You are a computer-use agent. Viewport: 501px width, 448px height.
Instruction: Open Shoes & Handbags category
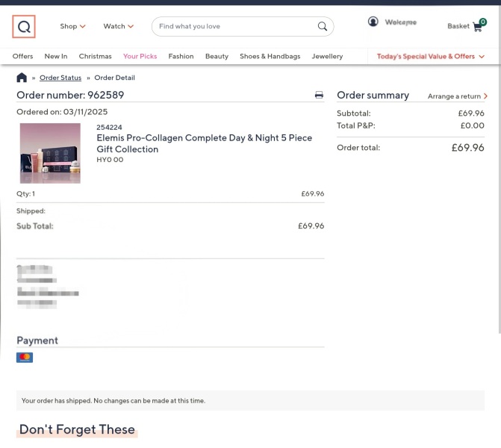pyautogui.click(x=270, y=56)
